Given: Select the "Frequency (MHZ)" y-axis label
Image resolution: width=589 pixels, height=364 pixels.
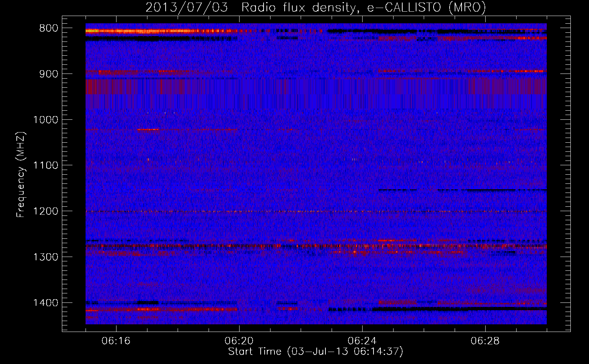Looking at the screenshot, I should (21, 175).
